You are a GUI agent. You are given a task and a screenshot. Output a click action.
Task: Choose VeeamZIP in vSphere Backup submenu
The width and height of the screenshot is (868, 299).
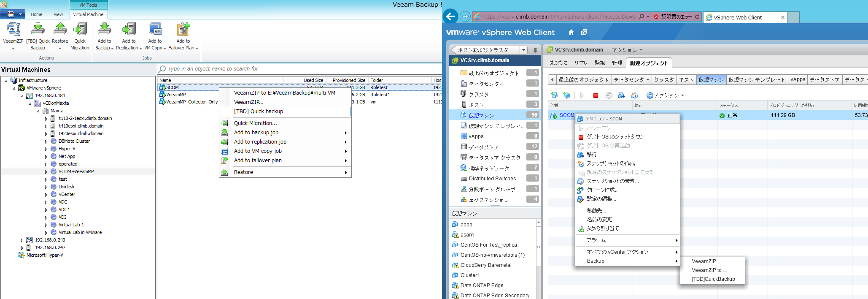(713, 261)
